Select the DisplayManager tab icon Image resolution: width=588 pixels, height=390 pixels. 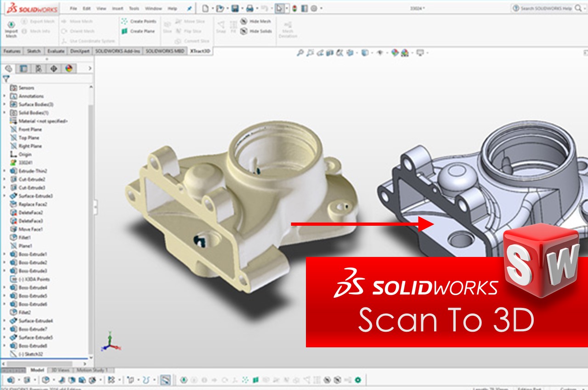pos(69,68)
